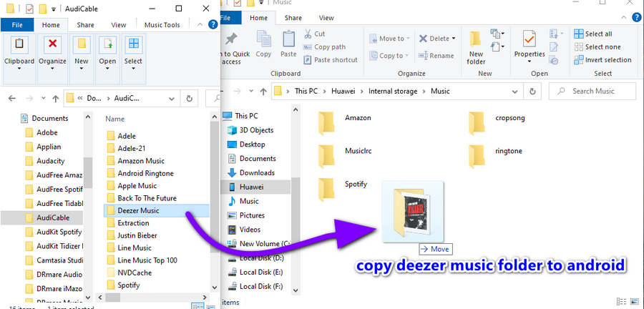644x309 pixels.
Task: Refresh the AudiCable folder view
Action: point(190,99)
